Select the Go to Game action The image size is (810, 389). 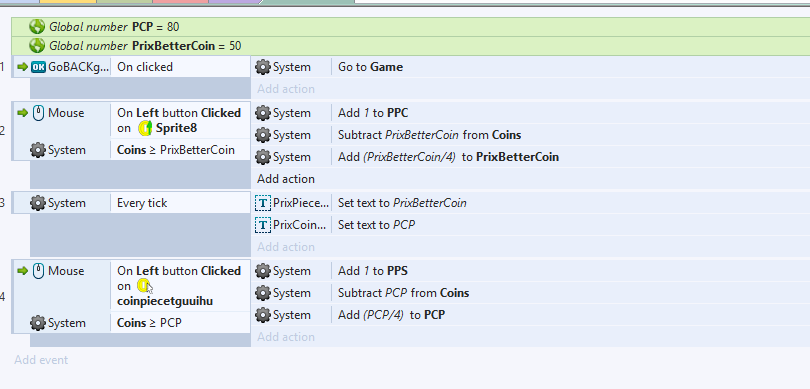point(571,67)
